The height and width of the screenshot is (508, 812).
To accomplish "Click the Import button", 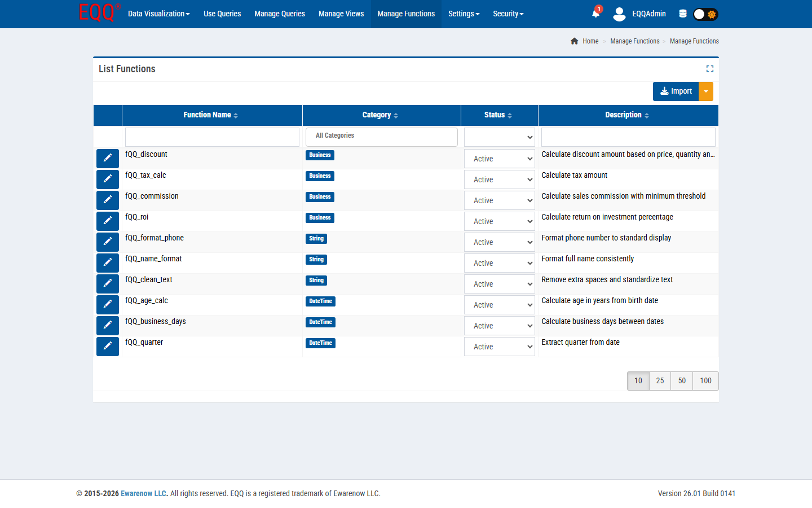I will [676, 91].
